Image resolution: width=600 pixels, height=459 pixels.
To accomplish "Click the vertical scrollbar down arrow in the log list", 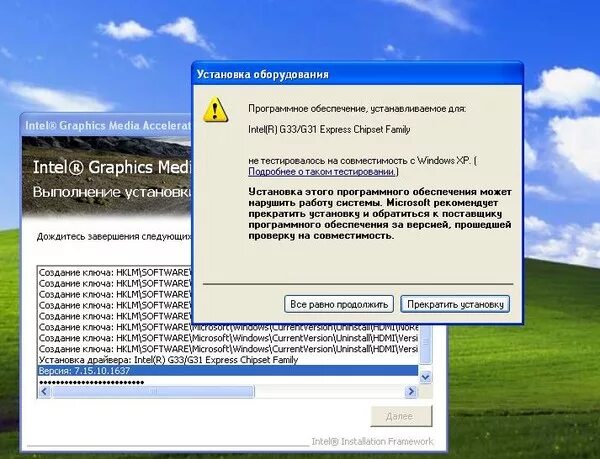I will (425, 378).
